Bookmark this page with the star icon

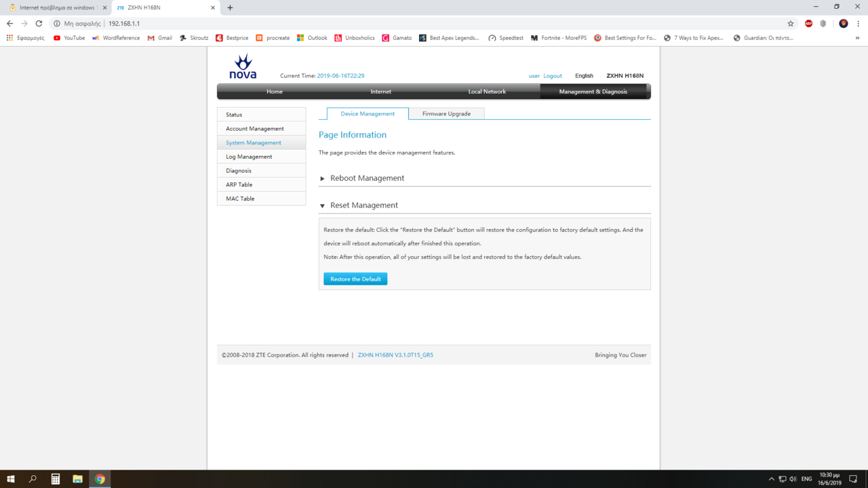point(791,23)
